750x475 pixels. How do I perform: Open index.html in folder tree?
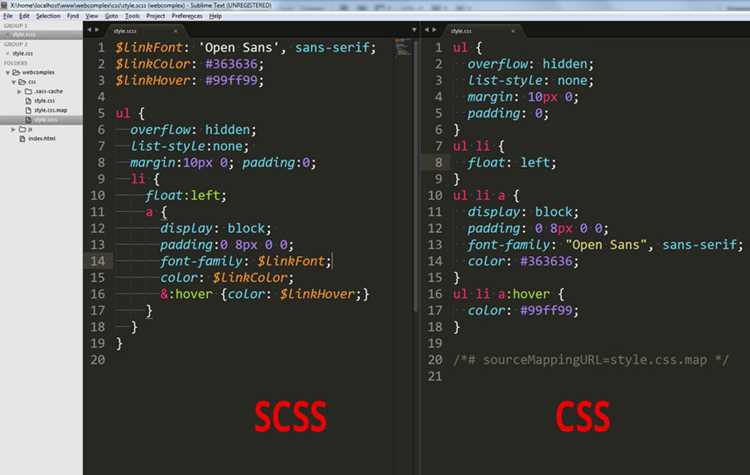42,139
